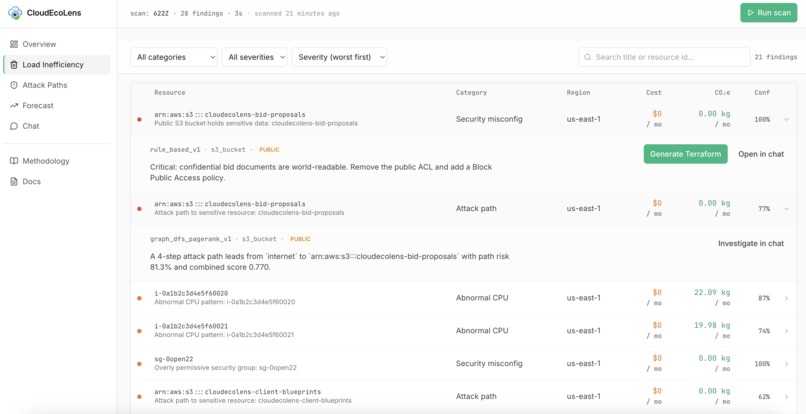Click the Chat bubble icon

tap(14, 126)
